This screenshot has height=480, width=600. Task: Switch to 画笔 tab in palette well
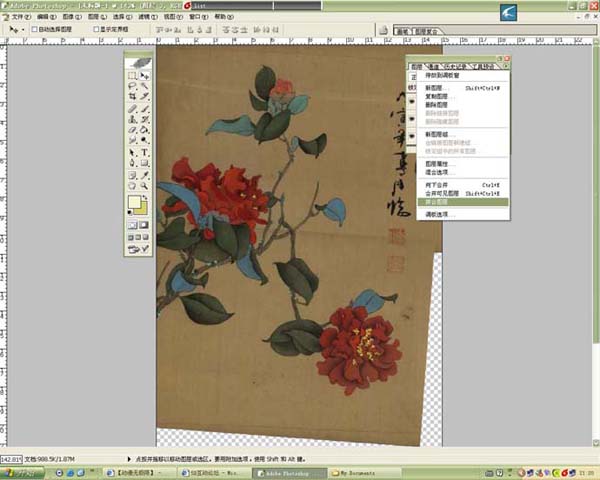point(403,31)
